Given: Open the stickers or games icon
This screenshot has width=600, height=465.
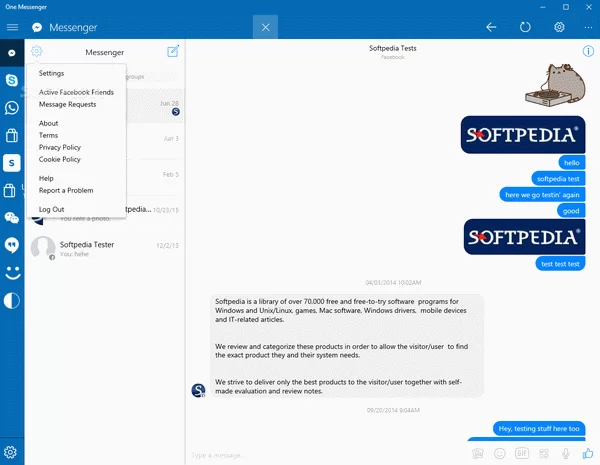Looking at the screenshot, I should pyautogui.click(x=544, y=454).
